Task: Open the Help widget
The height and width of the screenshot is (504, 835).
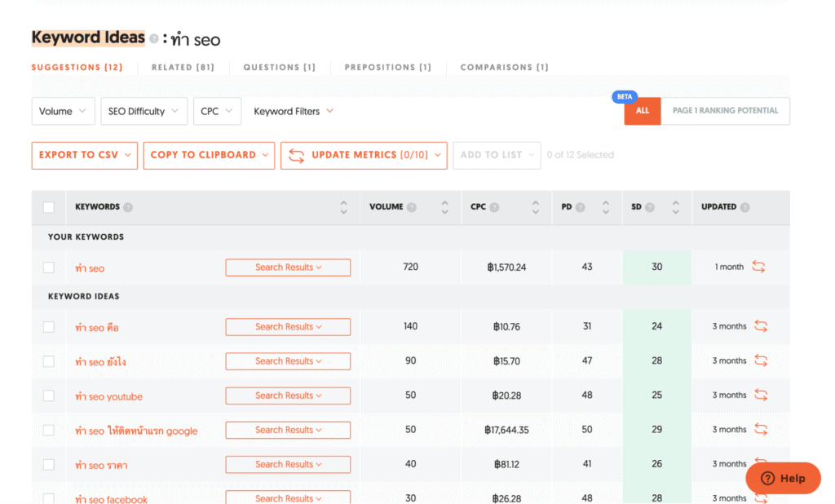Action: tap(782, 478)
